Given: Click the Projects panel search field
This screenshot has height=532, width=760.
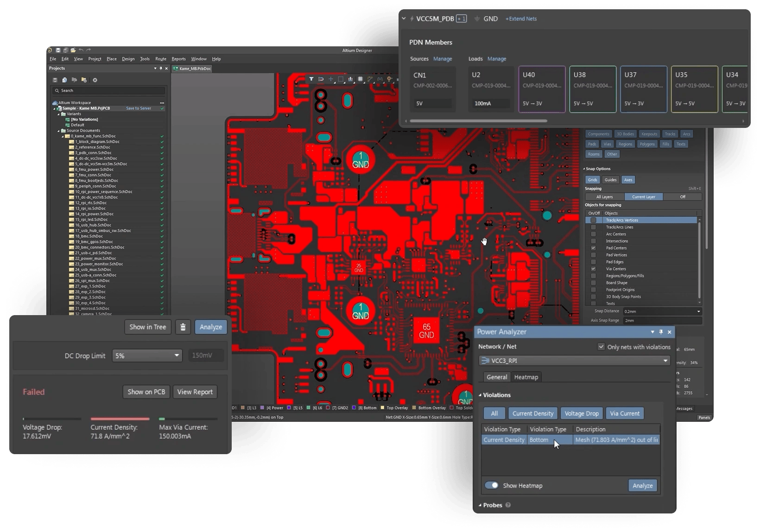Looking at the screenshot, I should tap(109, 90).
